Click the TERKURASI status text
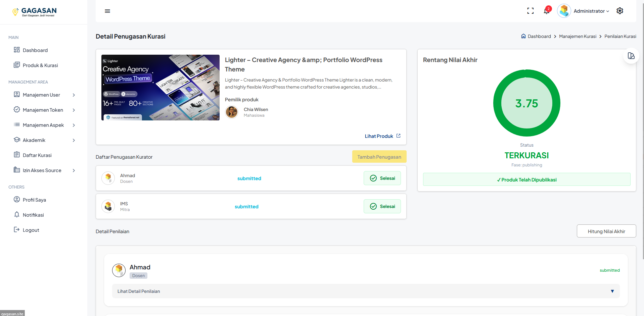The width and height of the screenshot is (644, 316). click(x=526, y=155)
